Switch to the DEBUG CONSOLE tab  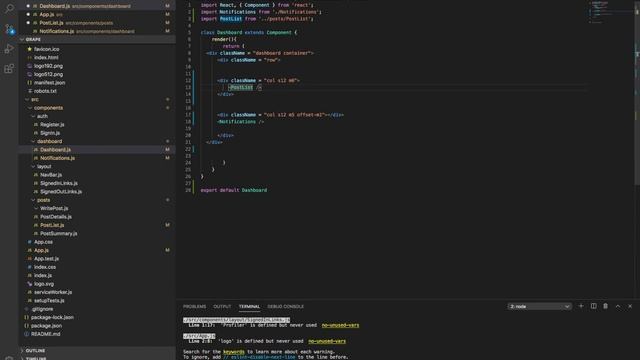click(x=285, y=307)
